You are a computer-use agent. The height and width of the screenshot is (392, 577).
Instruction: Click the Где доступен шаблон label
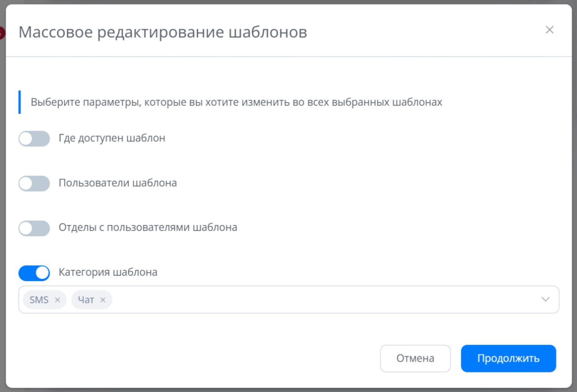click(112, 138)
